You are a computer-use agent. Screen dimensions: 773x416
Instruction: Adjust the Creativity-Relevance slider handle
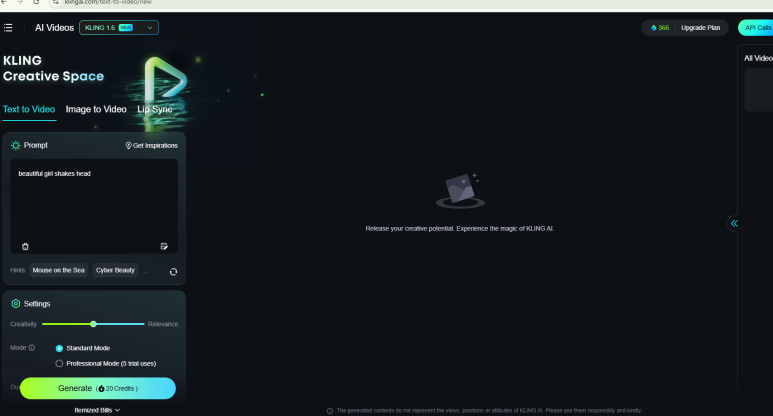pyautogui.click(x=93, y=324)
